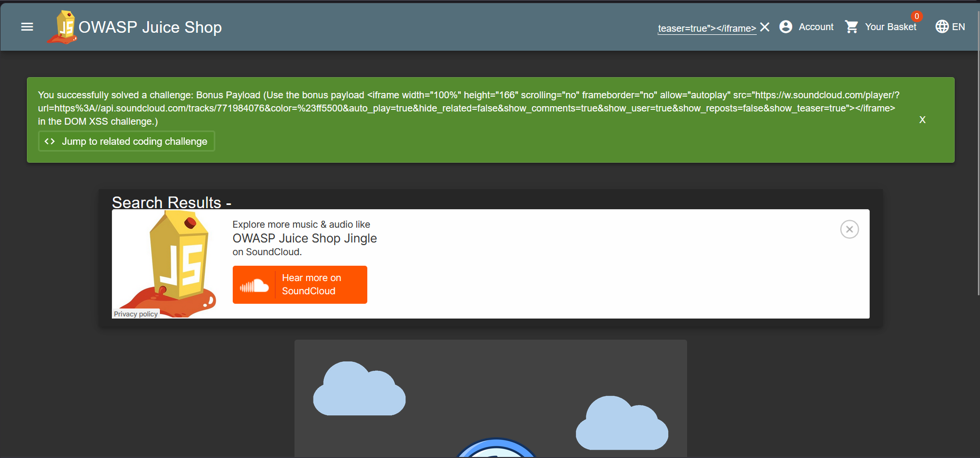Viewport: 980px width, 458px height.
Task: Click Hear more on SoundCloud button
Action: pyautogui.click(x=300, y=285)
